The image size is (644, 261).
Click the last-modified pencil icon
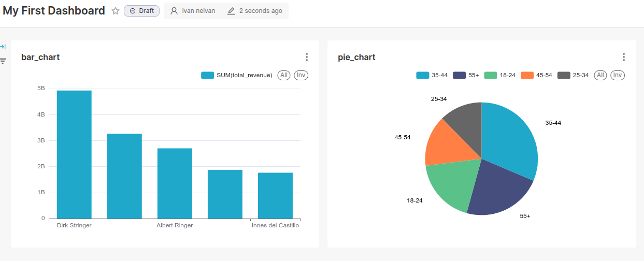(x=231, y=11)
